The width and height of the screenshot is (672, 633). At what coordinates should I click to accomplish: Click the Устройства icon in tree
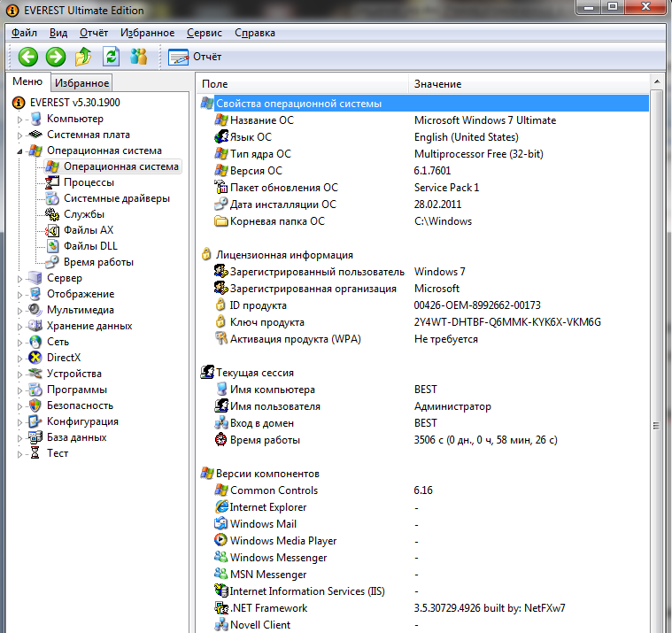click(x=35, y=374)
